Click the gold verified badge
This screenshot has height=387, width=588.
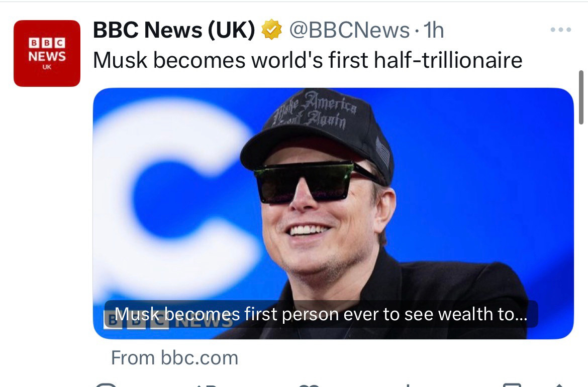tap(271, 31)
